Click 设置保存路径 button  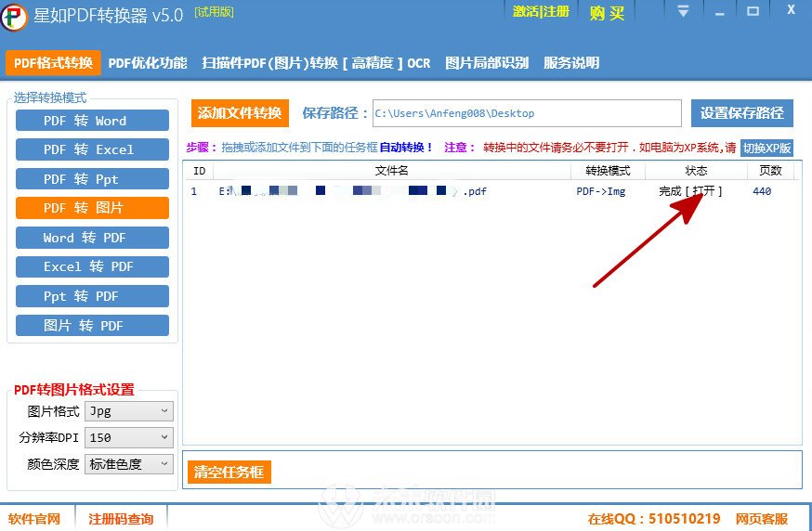741,113
